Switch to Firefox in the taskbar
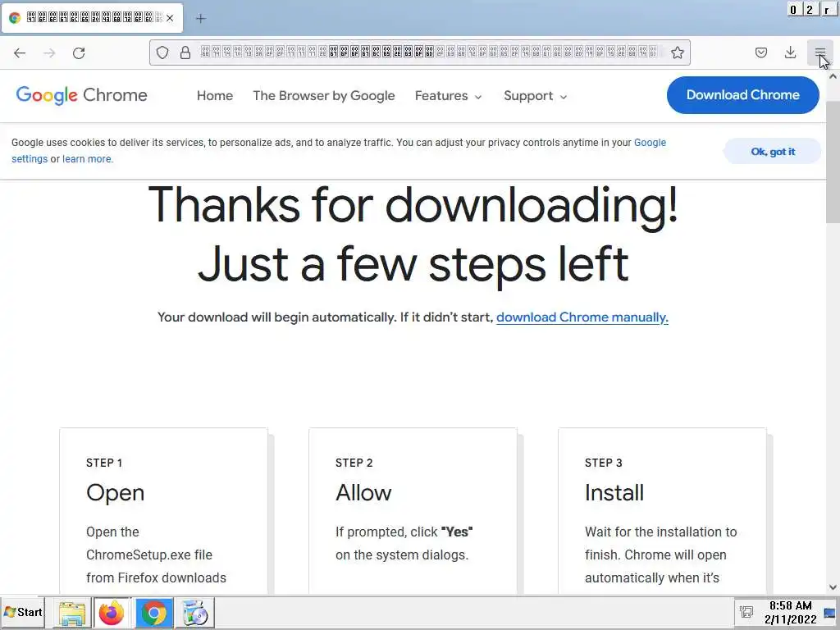 tap(112, 613)
